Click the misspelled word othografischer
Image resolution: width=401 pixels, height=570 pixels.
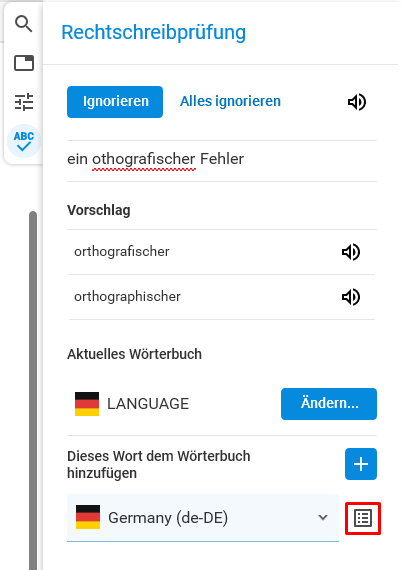coord(144,159)
